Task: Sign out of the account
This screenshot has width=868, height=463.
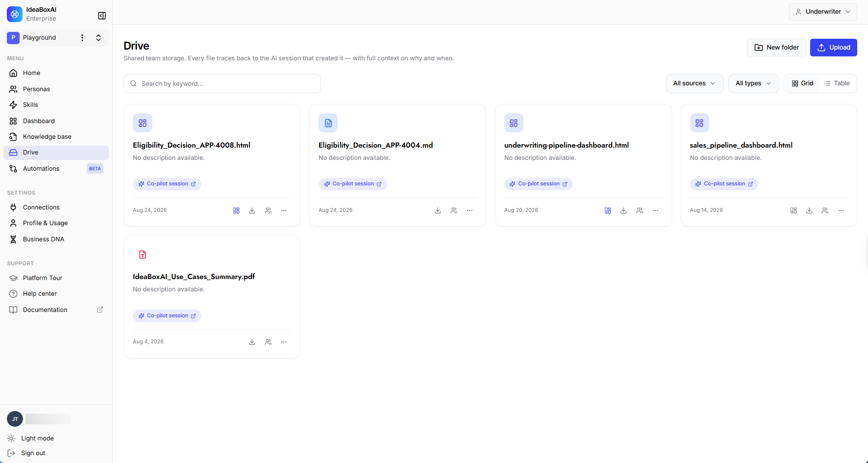Action: click(26, 453)
